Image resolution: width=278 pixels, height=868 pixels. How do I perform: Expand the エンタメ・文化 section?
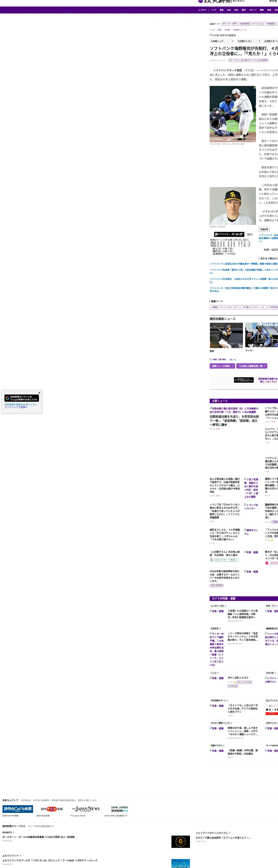point(218,606)
